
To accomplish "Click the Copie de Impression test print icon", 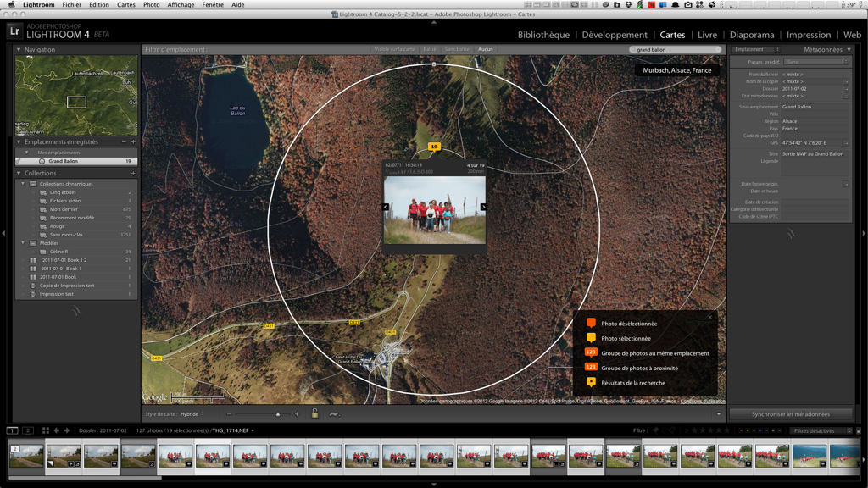I will click(33, 286).
